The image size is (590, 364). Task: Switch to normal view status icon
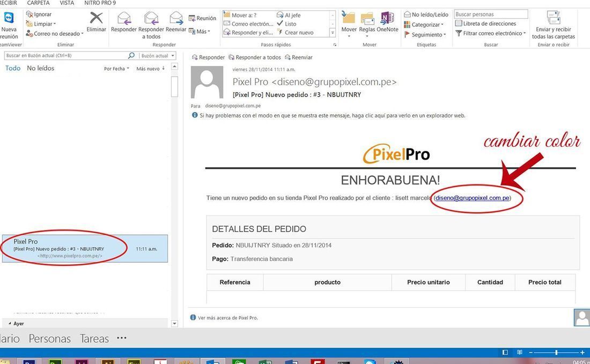[505, 352]
